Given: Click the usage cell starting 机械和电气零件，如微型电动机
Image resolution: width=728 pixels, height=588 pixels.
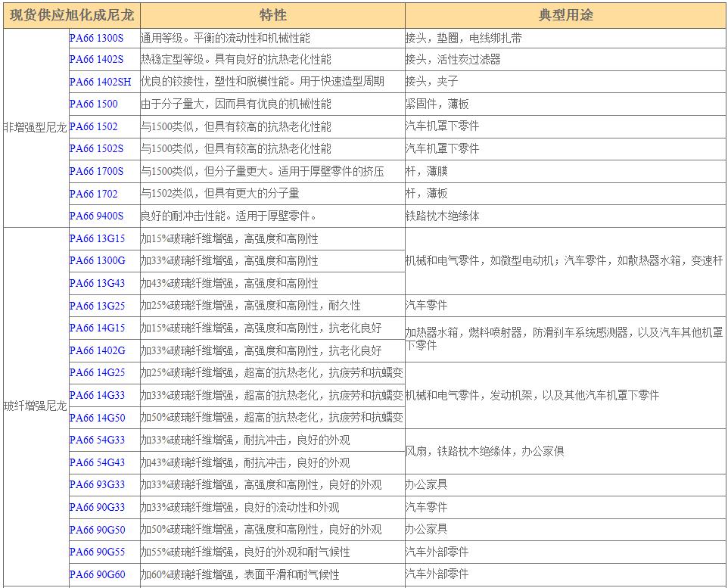Looking at the screenshot, I should point(565,261).
